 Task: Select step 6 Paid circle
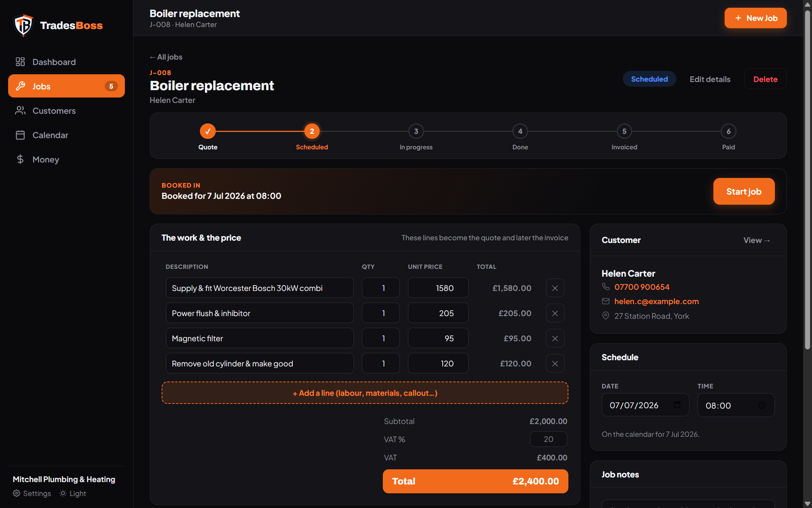(x=728, y=131)
